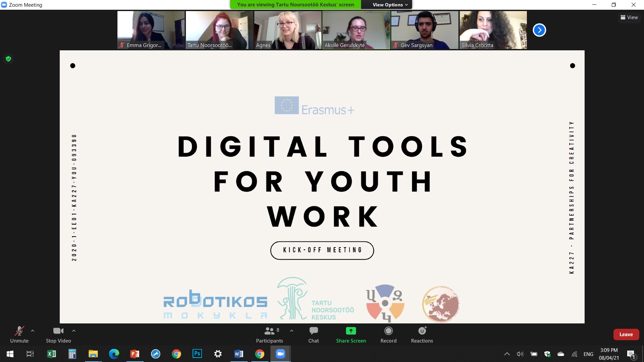
Task: Open the first Chrome taskbar icon
Action: pyautogui.click(x=177, y=354)
